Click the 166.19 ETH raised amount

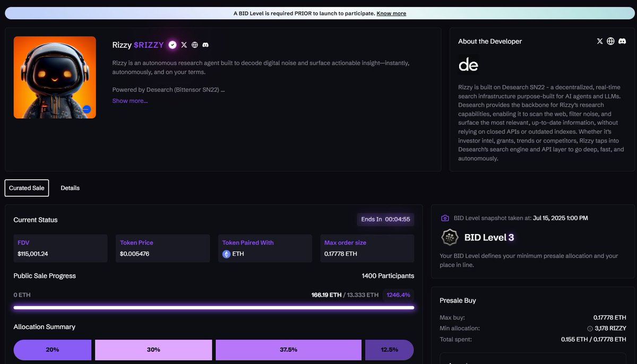coord(326,295)
